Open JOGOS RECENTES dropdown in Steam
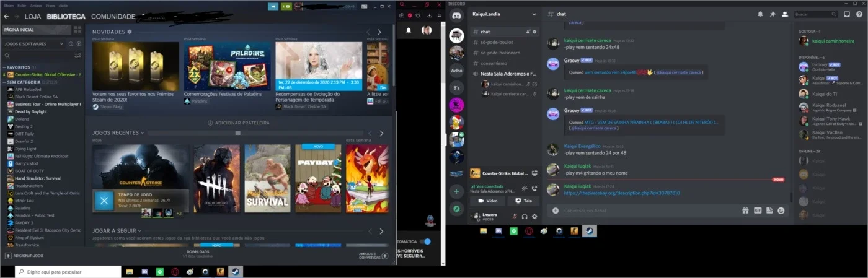 (142, 132)
